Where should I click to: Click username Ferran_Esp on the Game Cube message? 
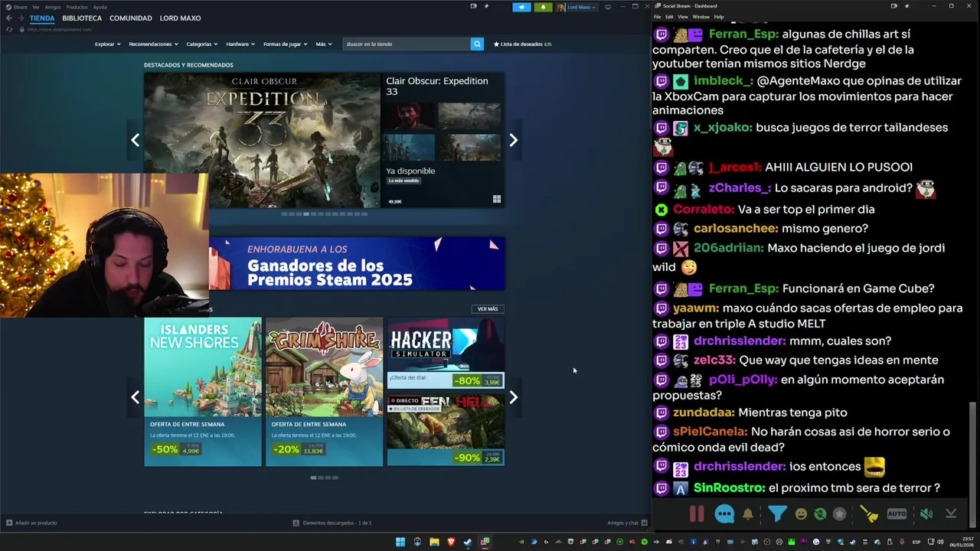click(x=743, y=289)
